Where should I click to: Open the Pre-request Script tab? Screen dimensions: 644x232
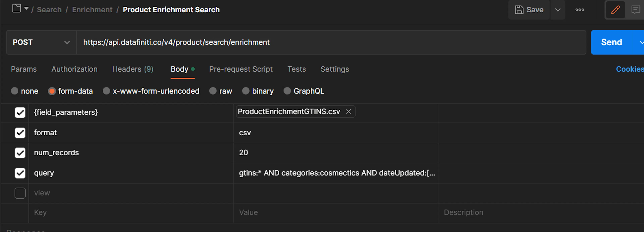(x=240, y=69)
